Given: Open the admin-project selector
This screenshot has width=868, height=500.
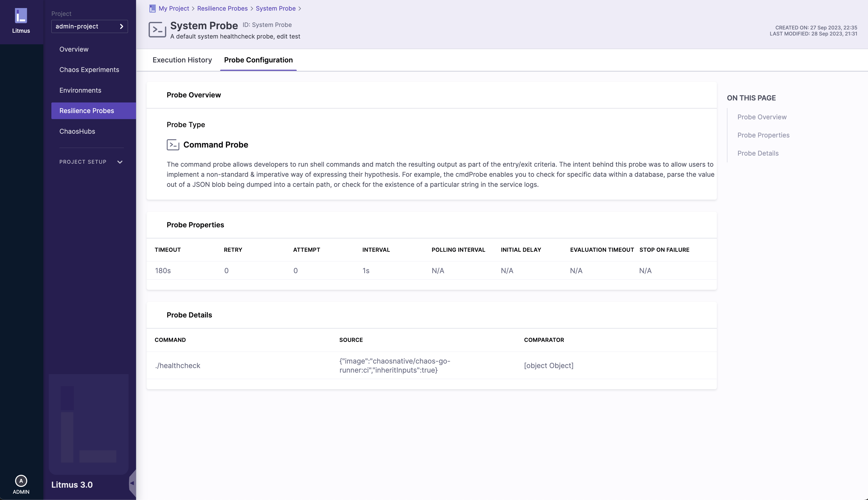Looking at the screenshot, I should pos(89,26).
